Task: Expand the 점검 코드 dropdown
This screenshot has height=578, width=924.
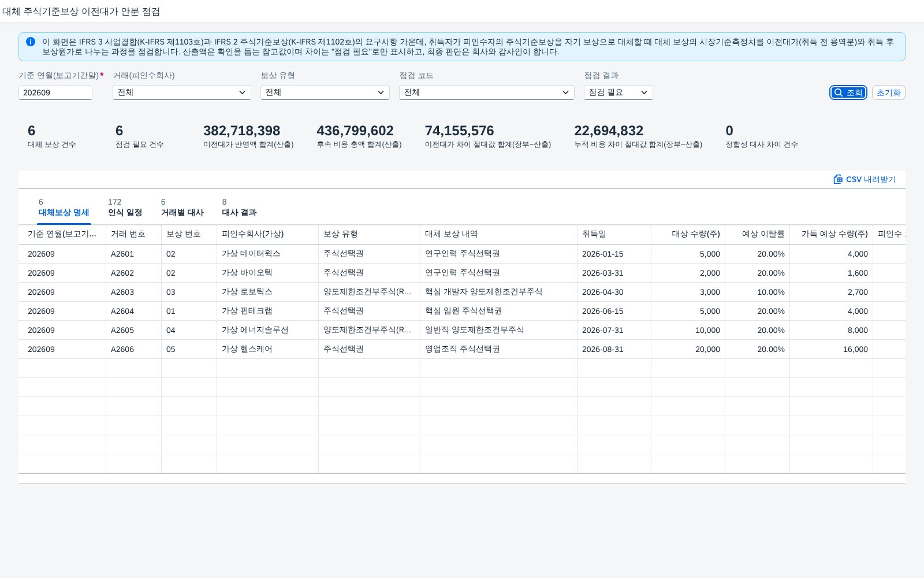Action: click(x=487, y=92)
